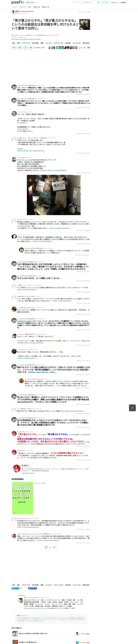Click the まとめる button
Screen dimensions: 138x644
pos(105,2)
